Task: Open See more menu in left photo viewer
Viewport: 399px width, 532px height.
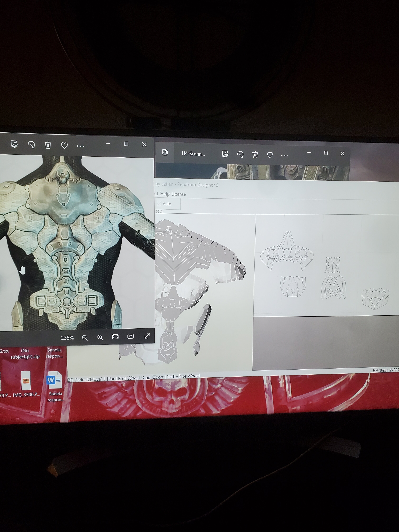Action: [81, 146]
